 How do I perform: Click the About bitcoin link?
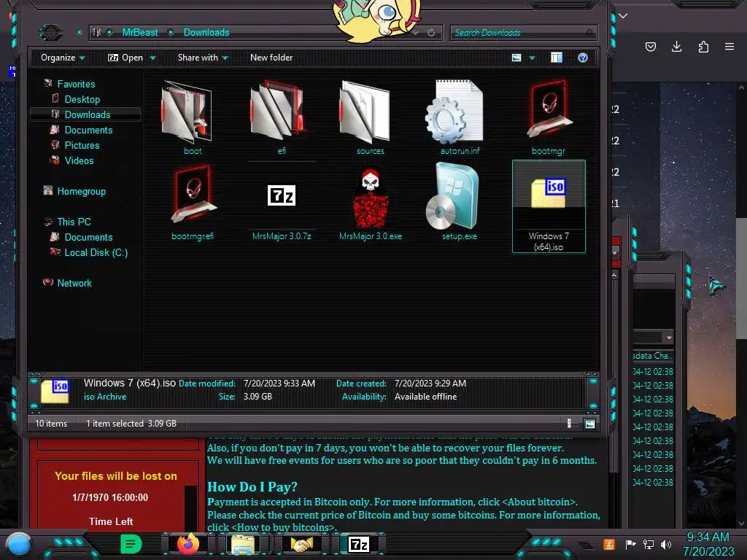tap(539, 502)
